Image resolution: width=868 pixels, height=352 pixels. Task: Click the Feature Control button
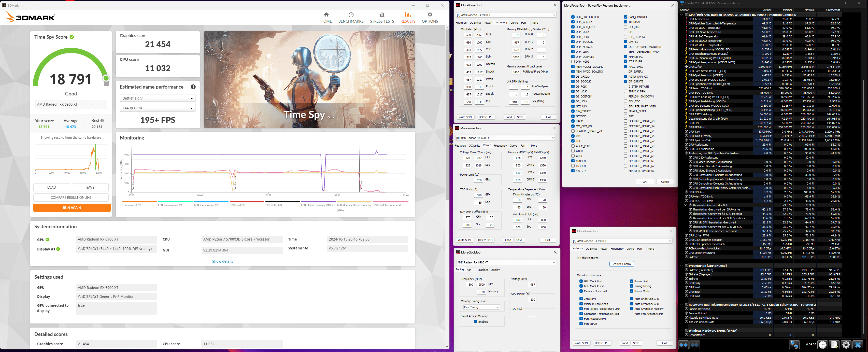[621, 264]
